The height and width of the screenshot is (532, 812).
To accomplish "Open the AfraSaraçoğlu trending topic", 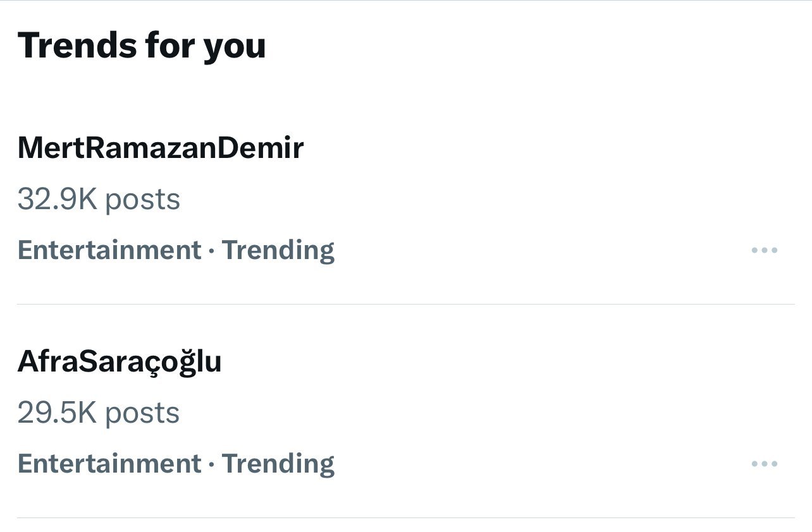I will pyautogui.click(x=120, y=361).
